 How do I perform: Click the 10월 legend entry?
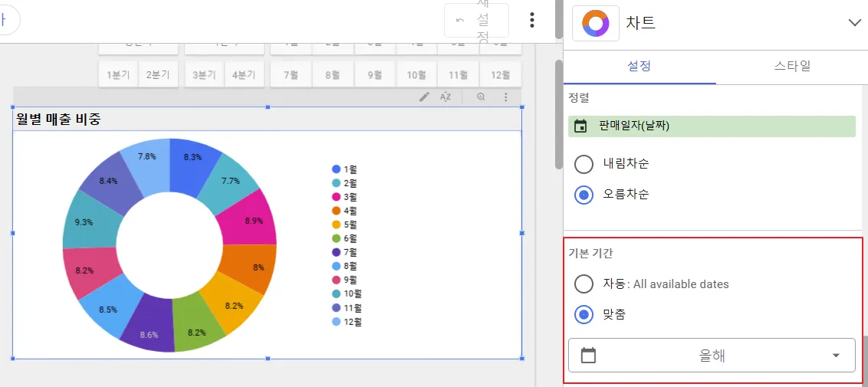pos(347,294)
